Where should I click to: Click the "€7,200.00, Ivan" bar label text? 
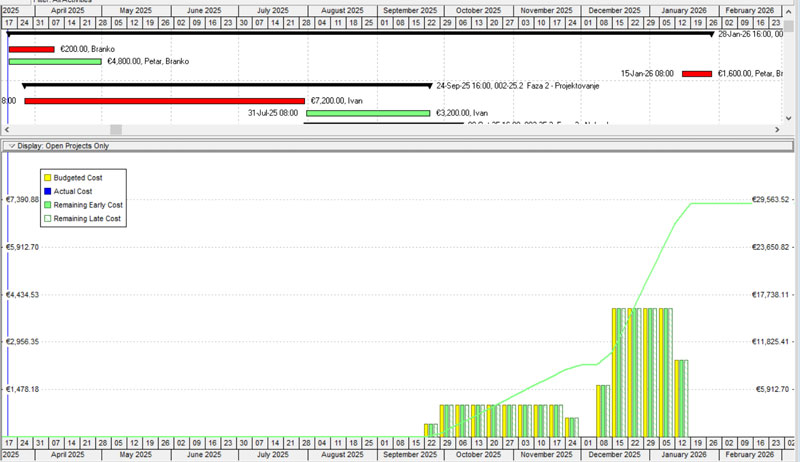(337, 101)
